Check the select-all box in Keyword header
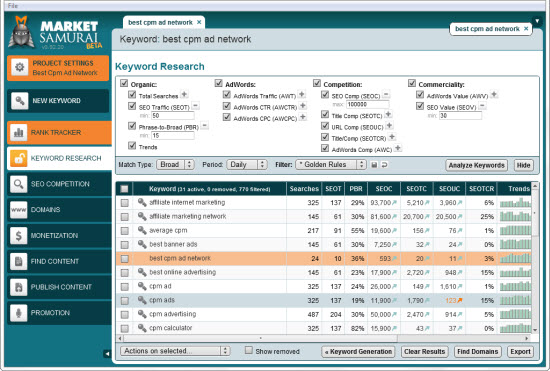Screen dimensions: 550x371 pos(124,189)
